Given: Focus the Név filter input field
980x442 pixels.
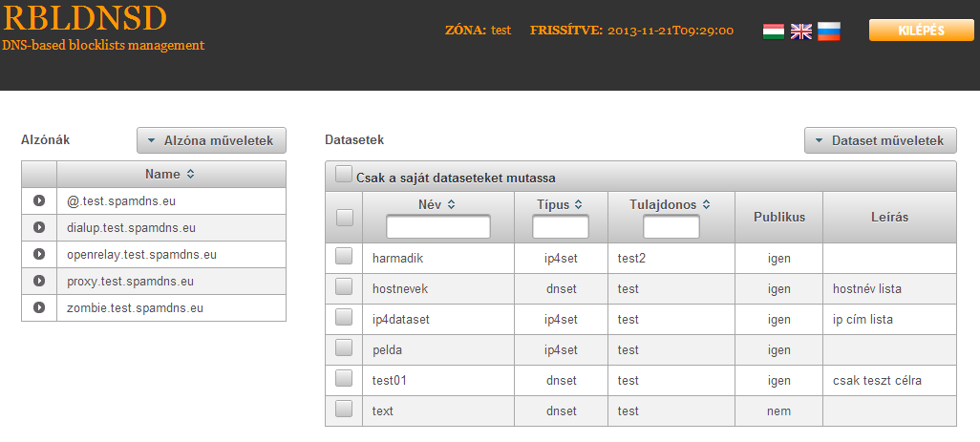Looking at the screenshot, I should (x=438, y=226).
